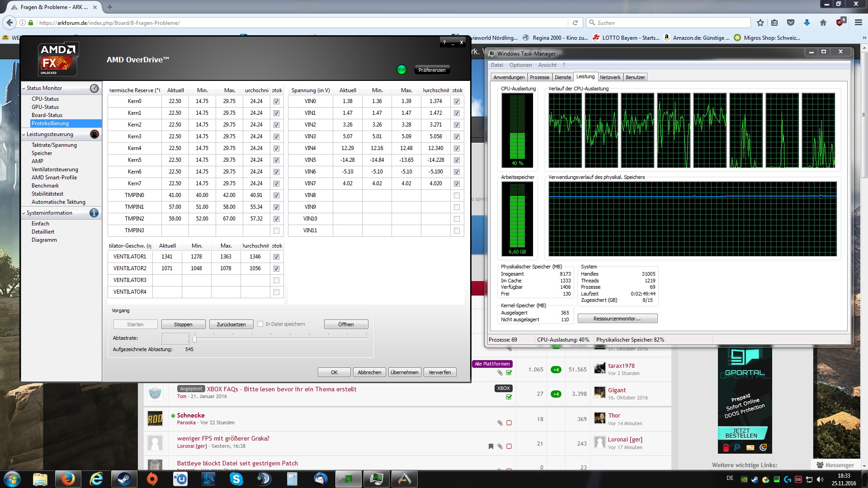Open Internet Explorer from the taskbar
Image resolution: width=868 pixels, height=488 pixels.
point(96,479)
